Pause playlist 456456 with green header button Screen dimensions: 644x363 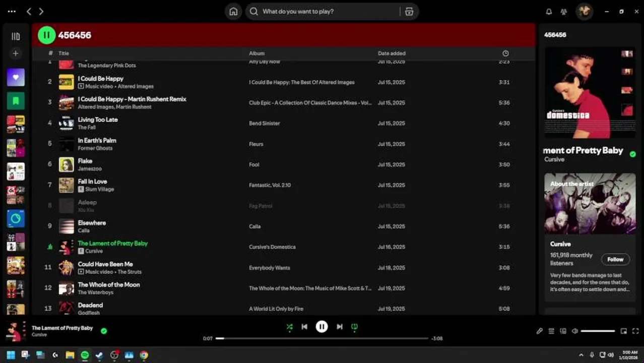(x=46, y=35)
